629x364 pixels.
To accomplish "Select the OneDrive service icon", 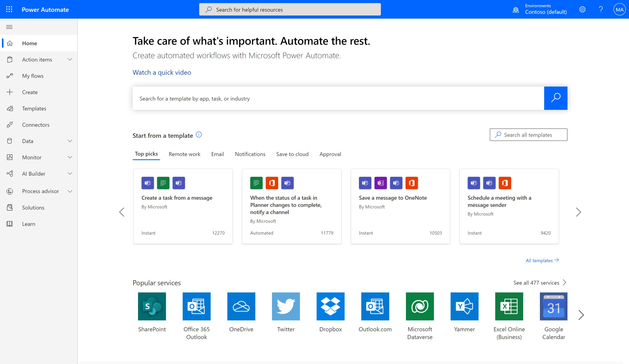I will coord(241,306).
